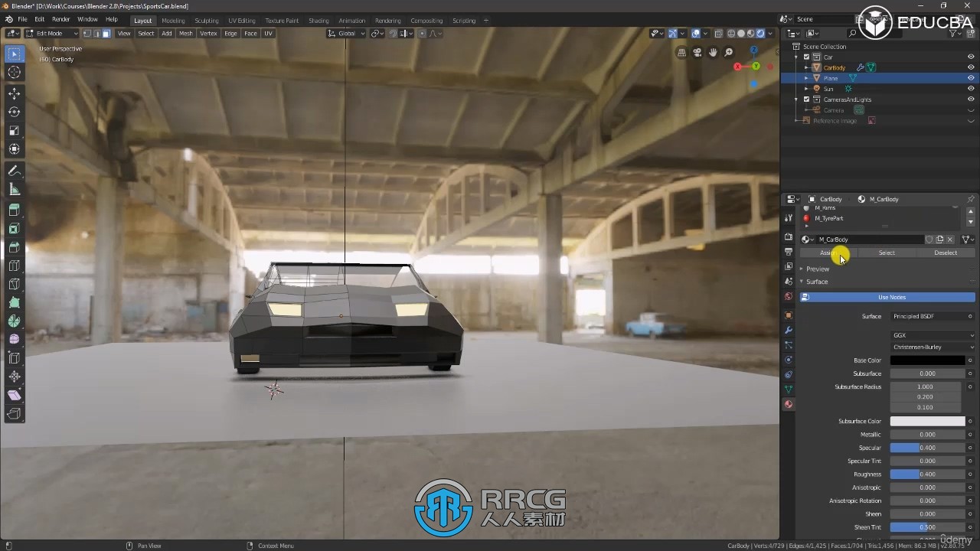Activate the Measure tool
Image resolution: width=980 pixels, height=551 pixels.
point(14,189)
